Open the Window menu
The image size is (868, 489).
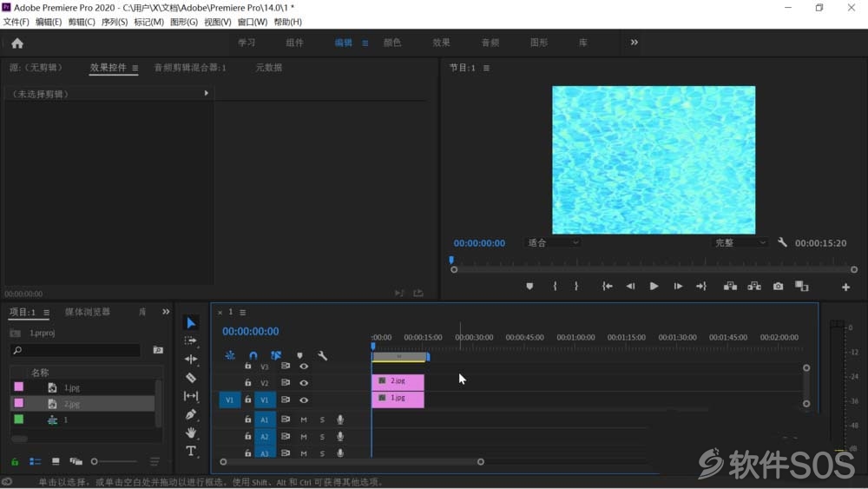pos(253,22)
